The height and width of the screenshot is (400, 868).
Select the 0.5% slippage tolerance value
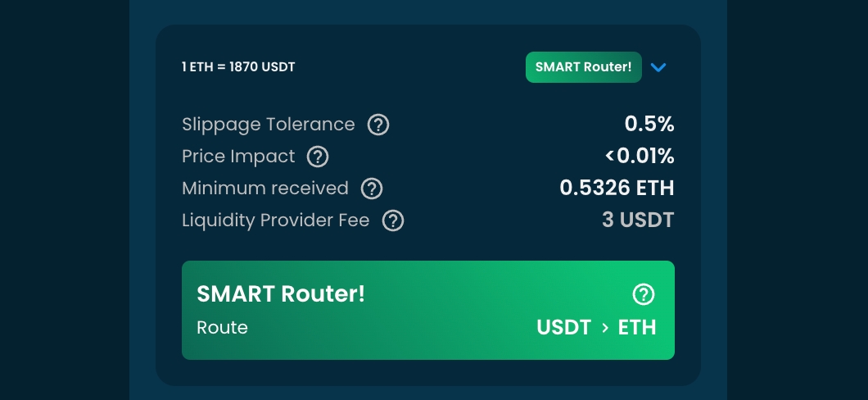[649, 125]
